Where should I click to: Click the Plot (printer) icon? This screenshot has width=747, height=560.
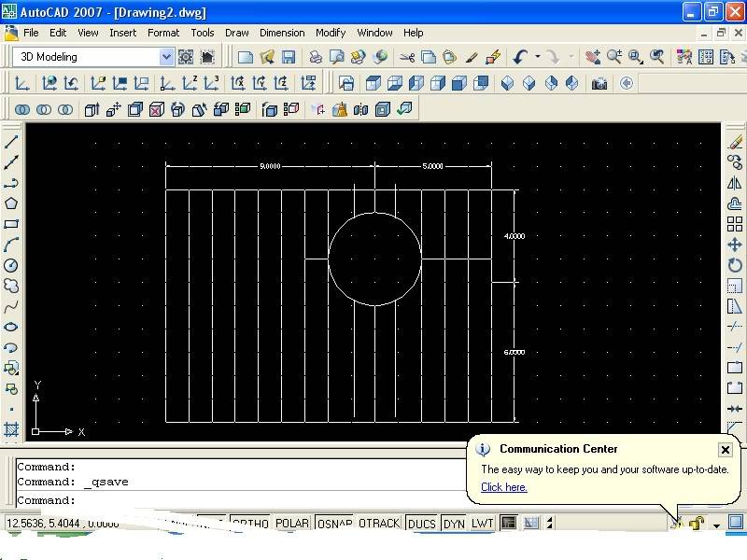315,57
